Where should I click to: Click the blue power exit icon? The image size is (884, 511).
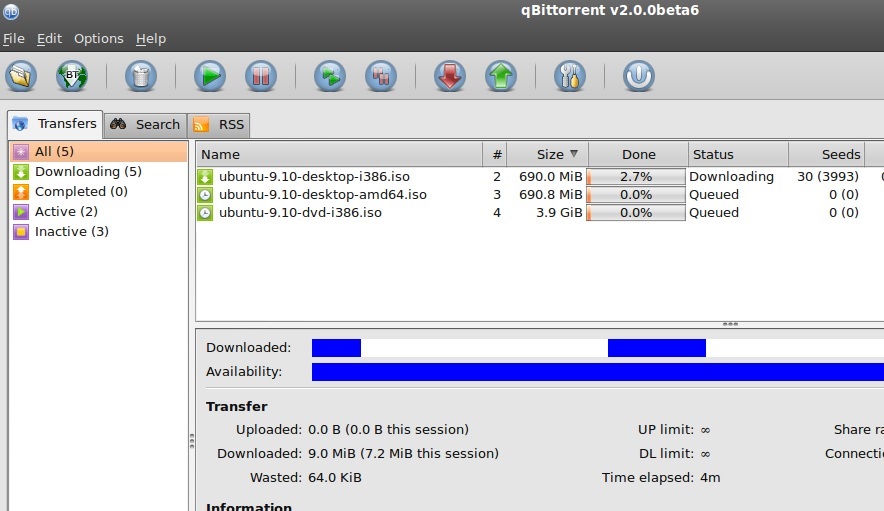click(x=638, y=76)
